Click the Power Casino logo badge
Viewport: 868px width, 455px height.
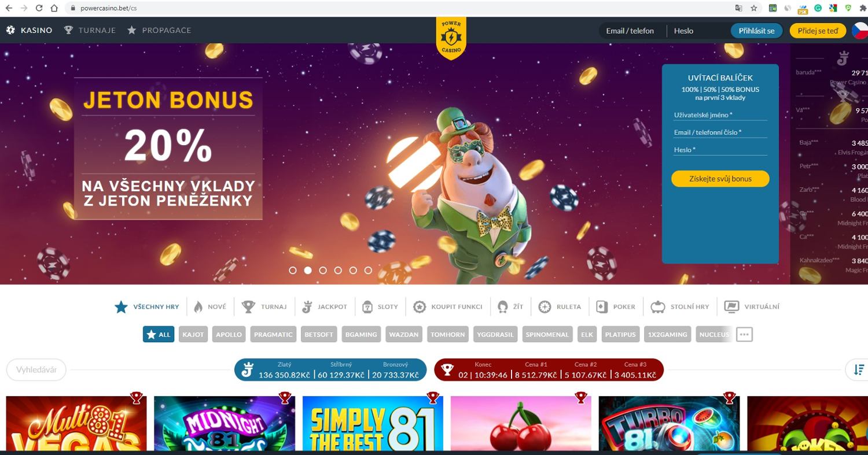coord(451,38)
